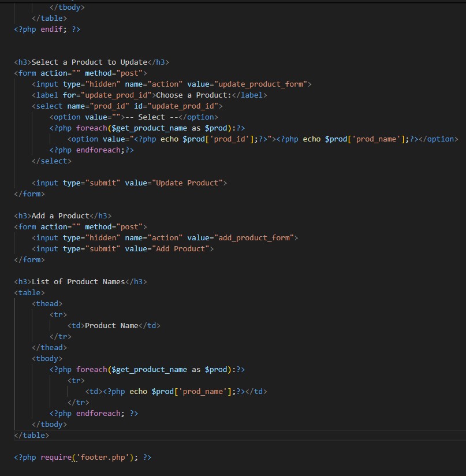The height and width of the screenshot is (476, 466).
Task: Click the '-- Select --' option text
Action: (x=155, y=117)
